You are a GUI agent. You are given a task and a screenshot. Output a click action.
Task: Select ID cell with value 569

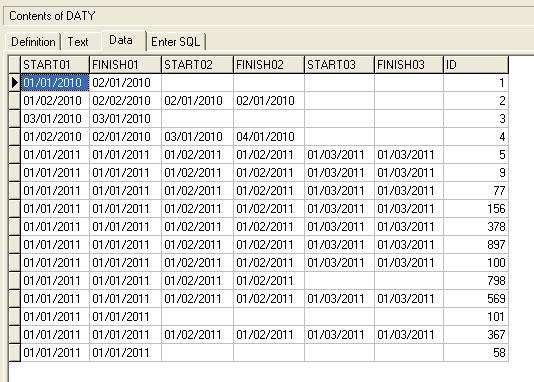[x=476, y=299]
